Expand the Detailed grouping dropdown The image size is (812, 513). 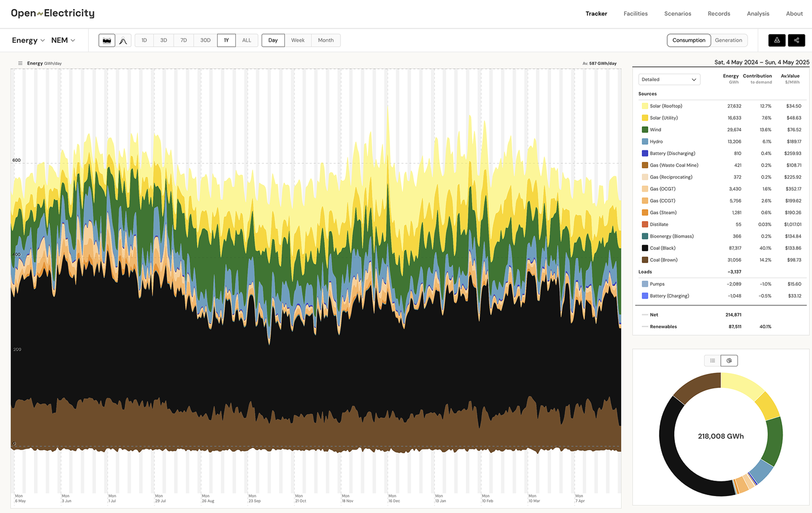(669, 80)
